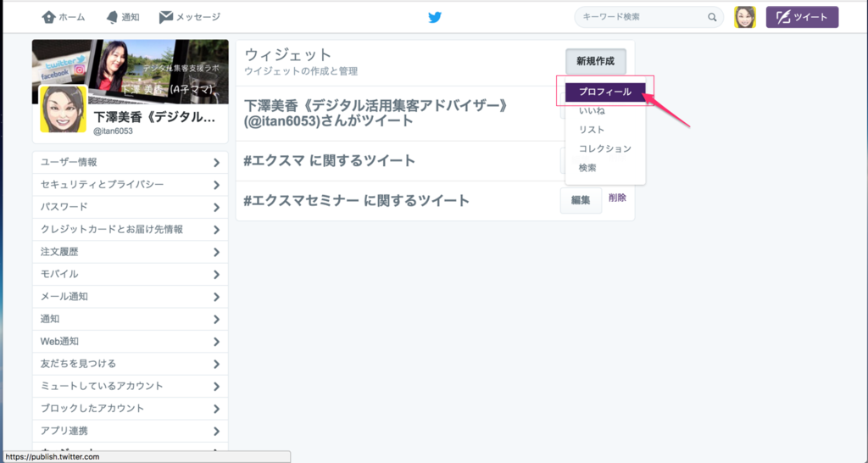Select コレクション from the dropdown menu
Image resolution: width=868 pixels, height=463 pixels.
(x=605, y=148)
